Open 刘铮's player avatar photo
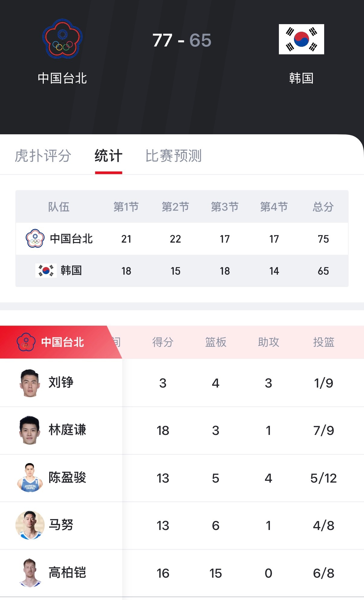Screen dimensions: 364x600 pos(30,383)
